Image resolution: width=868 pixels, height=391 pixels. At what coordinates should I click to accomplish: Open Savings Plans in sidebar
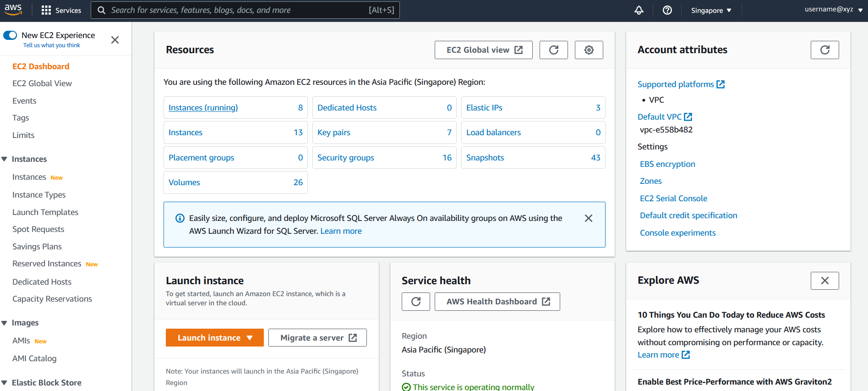coord(37,247)
